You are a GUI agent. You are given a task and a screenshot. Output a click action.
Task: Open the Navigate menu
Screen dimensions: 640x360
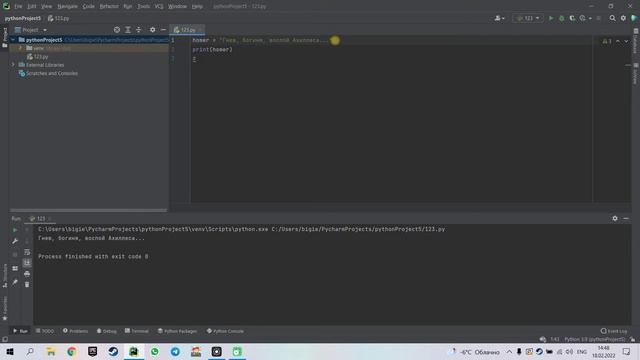(x=67, y=7)
